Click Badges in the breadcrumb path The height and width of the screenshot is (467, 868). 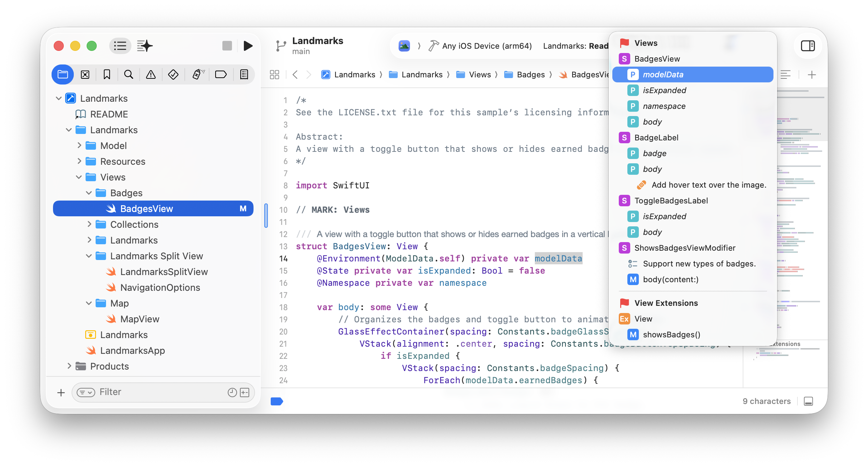[525, 74]
